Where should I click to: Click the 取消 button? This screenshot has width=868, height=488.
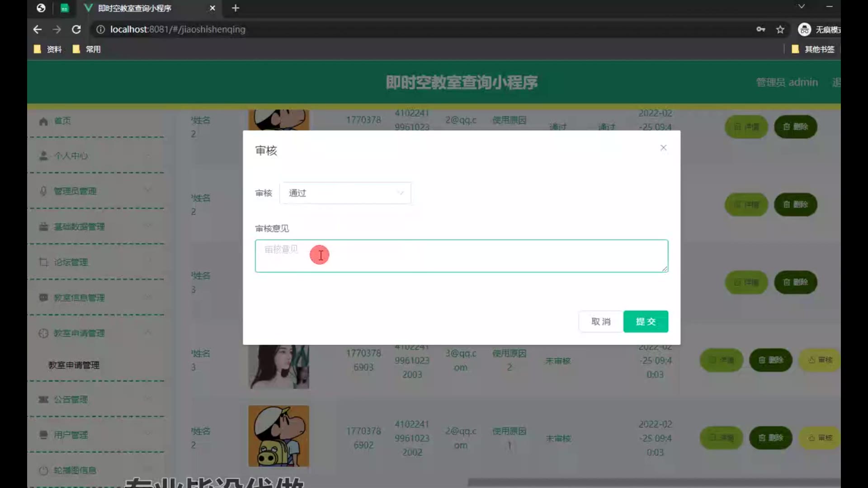click(601, 321)
